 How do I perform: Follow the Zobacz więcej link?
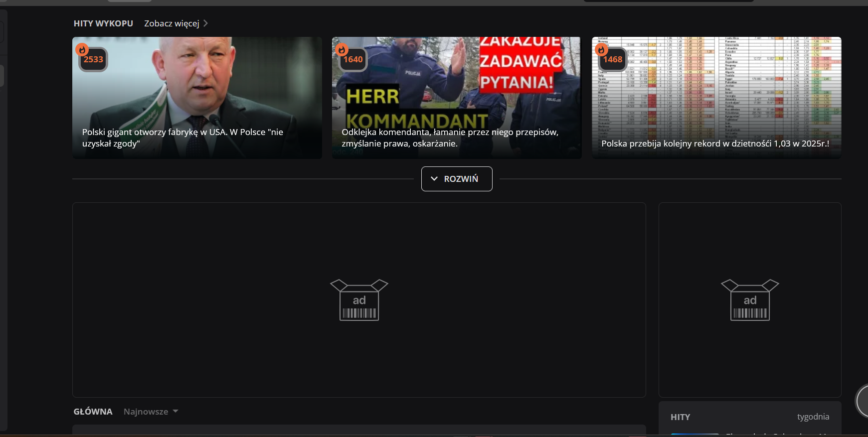pos(172,23)
